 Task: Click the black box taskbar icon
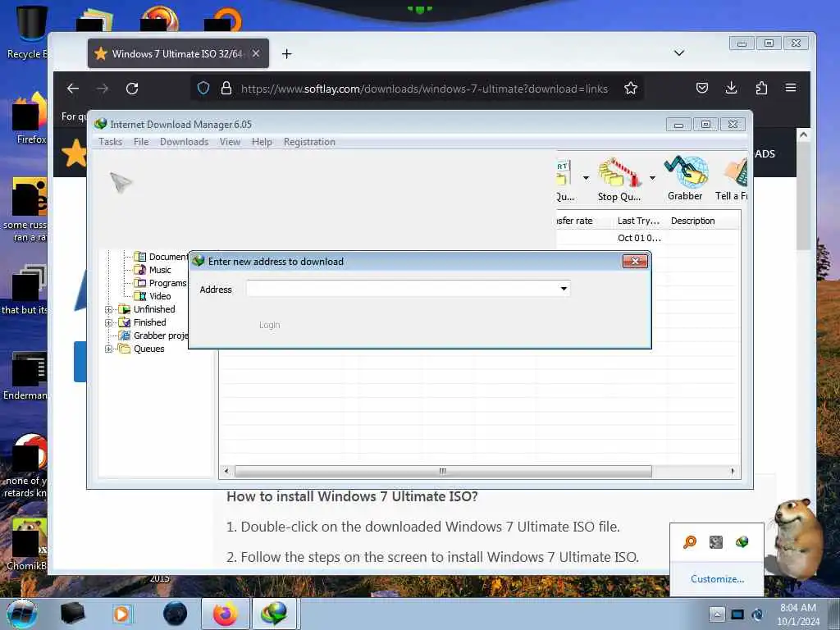[72, 614]
